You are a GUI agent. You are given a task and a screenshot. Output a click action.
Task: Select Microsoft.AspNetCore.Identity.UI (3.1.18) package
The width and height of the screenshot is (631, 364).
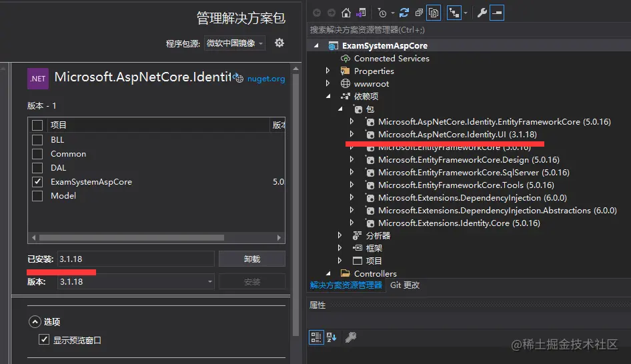point(457,135)
